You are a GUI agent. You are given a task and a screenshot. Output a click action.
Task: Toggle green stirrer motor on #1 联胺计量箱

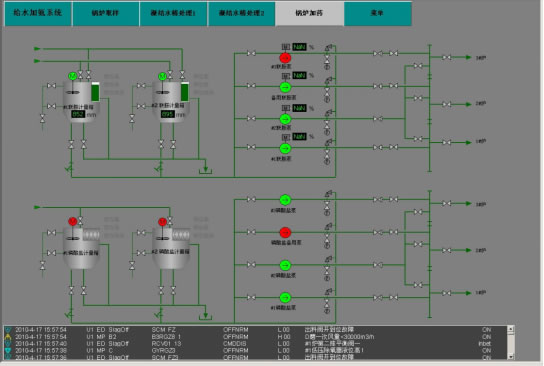tap(73, 76)
